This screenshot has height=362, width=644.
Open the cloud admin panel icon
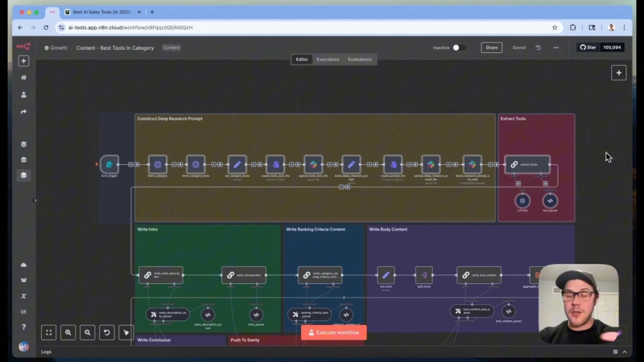coord(23,265)
